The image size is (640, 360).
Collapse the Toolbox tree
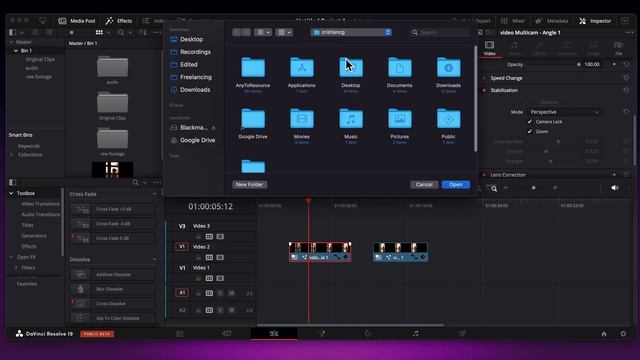point(11,193)
